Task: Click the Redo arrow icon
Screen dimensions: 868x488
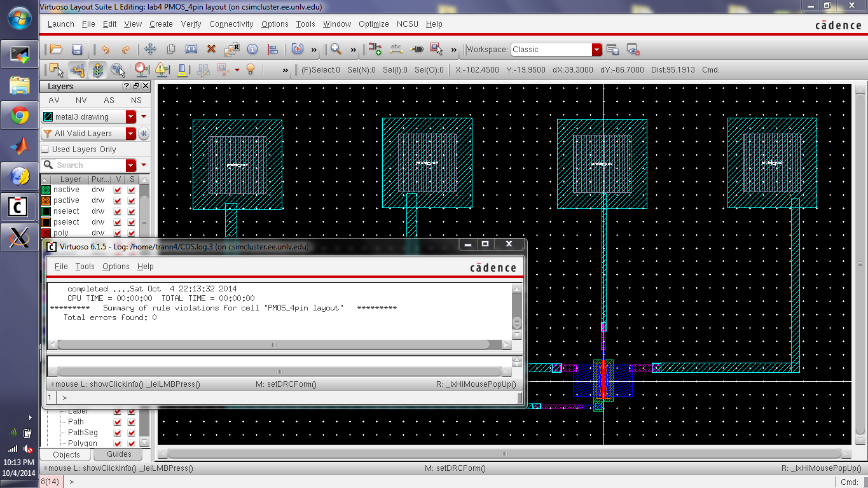Action: click(x=126, y=49)
